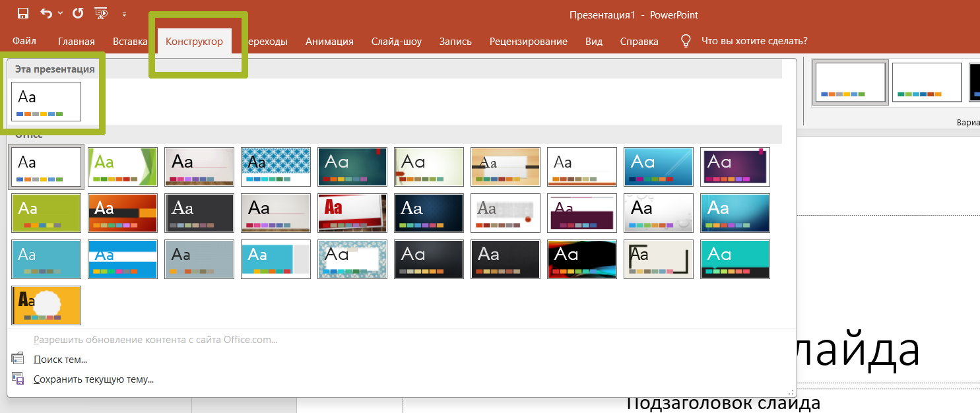Apply the dark navy blue theme
Screen dimensions: 980x413
point(429,212)
